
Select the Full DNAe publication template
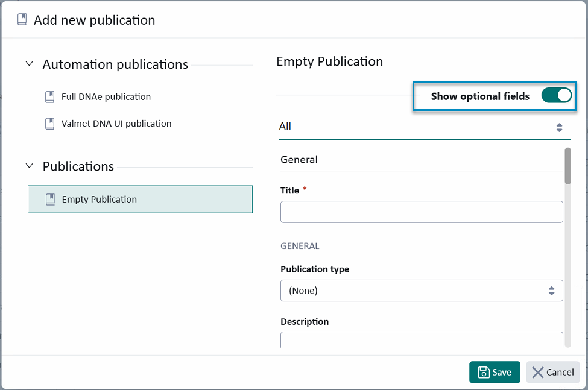point(106,96)
